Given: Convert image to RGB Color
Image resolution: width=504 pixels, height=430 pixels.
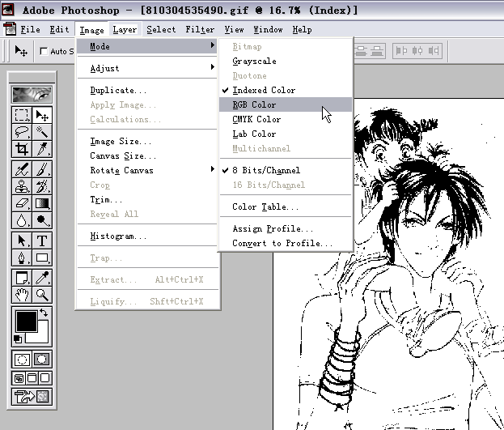Looking at the screenshot, I should tap(286, 104).
